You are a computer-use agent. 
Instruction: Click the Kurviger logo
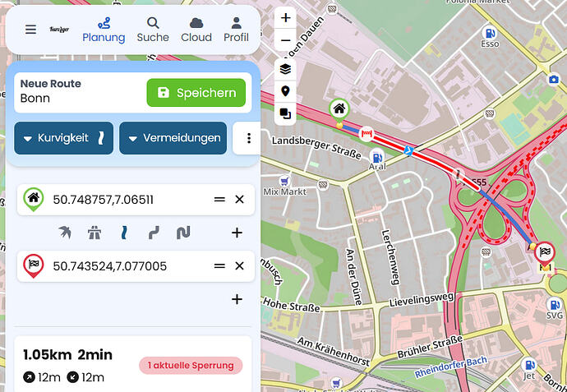[59, 30]
